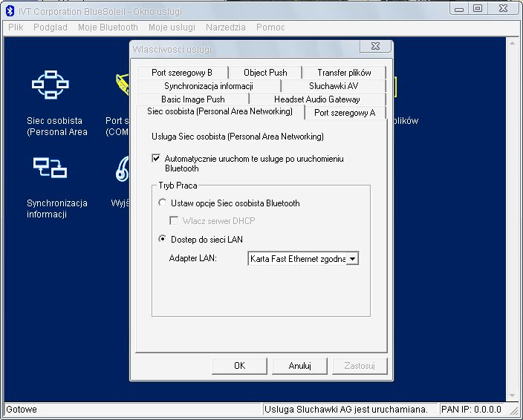Click the Usluga Siec osobista heading text
Image resolution: width=523 pixels, height=420 pixels.
click(238, 137)
